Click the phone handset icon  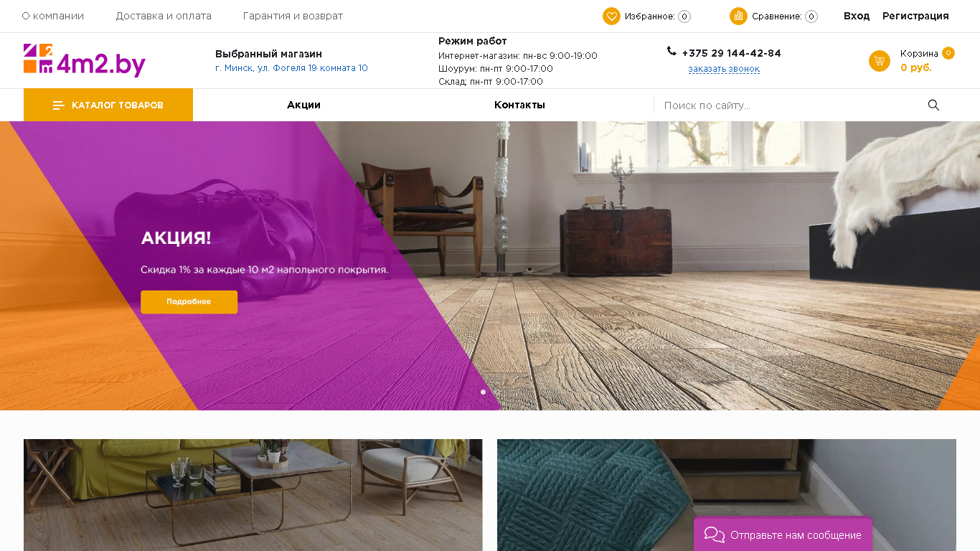pyautogui.click(x=672, y=51)
